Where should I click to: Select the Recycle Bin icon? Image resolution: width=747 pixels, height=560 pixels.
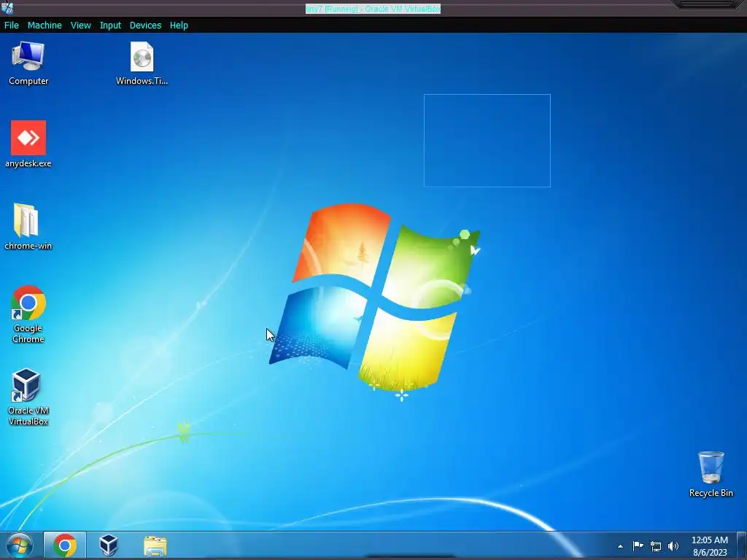pos(711,474)
